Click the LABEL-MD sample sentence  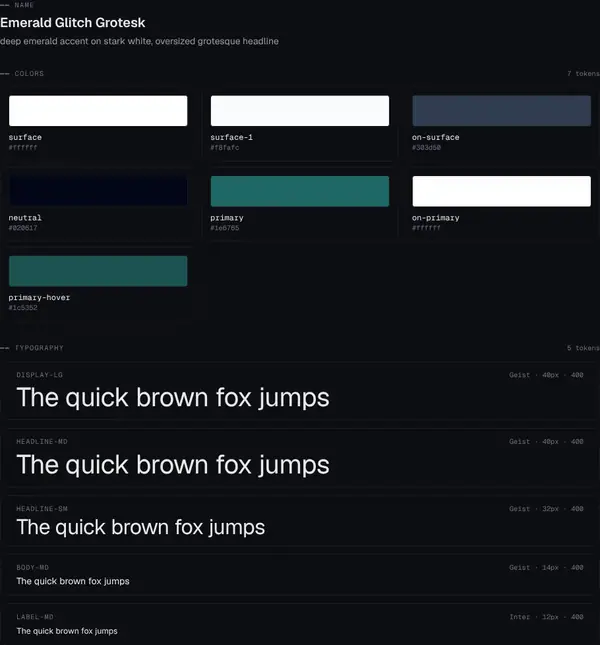(x=67, y=631)
